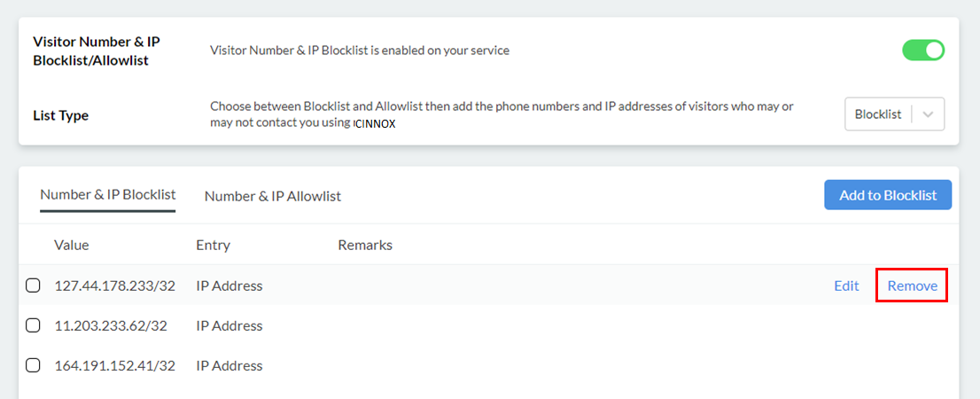Click the chevron arrow beside Blocklist
The height and width of the screenshot is (399, 980).
point(928,114)
